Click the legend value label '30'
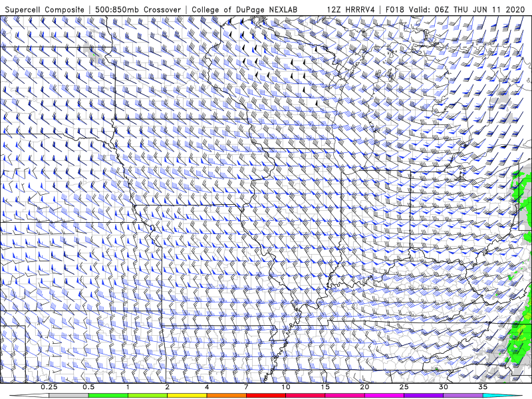532x399 pixels. coord(443,387)
